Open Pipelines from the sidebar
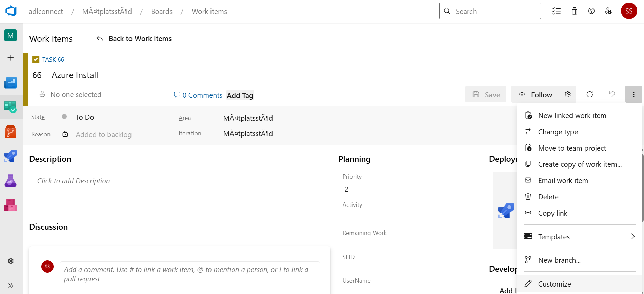Viewport: 644px width, 294px height. [11, 156]
